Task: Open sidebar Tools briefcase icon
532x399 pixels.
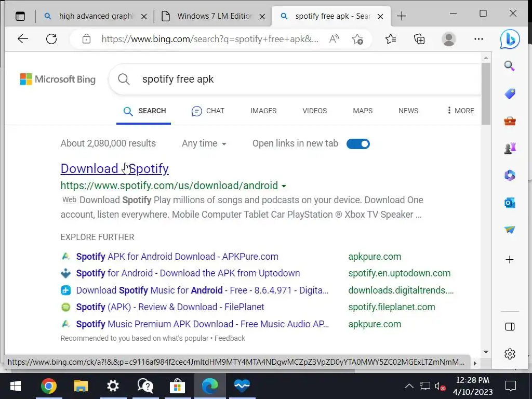Action: click(x=510, y=121)
